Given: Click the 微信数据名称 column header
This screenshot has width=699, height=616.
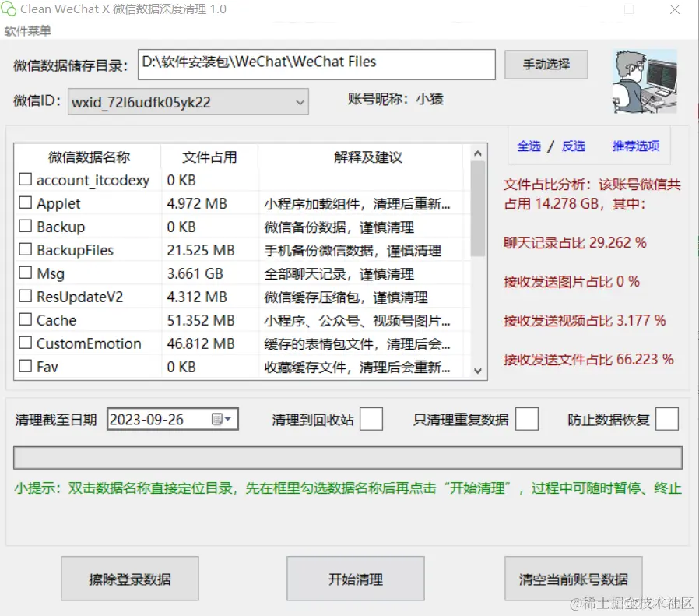Looking at the screenshot, I should (89, 157).
